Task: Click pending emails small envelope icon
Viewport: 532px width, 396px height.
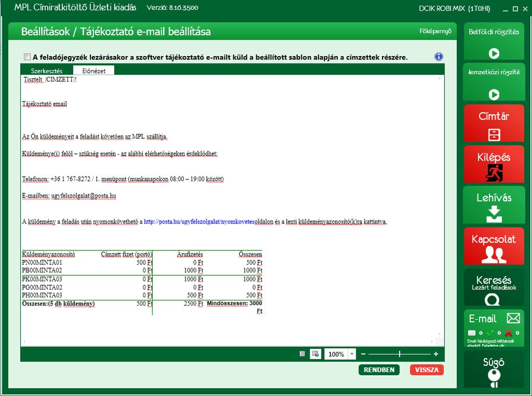Action: (471, 333)
